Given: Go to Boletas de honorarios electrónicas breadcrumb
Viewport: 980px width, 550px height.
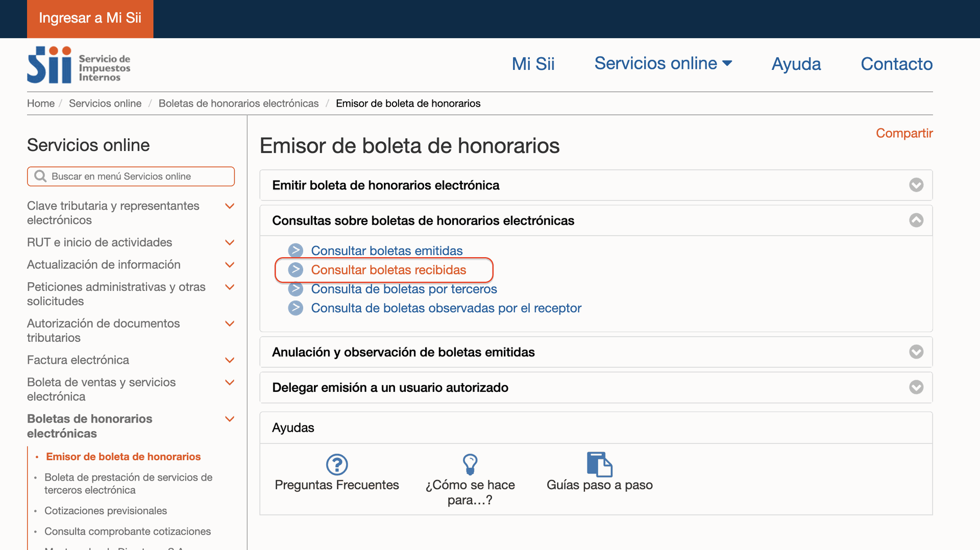Looking at the screenshot, I should (238, 104).
